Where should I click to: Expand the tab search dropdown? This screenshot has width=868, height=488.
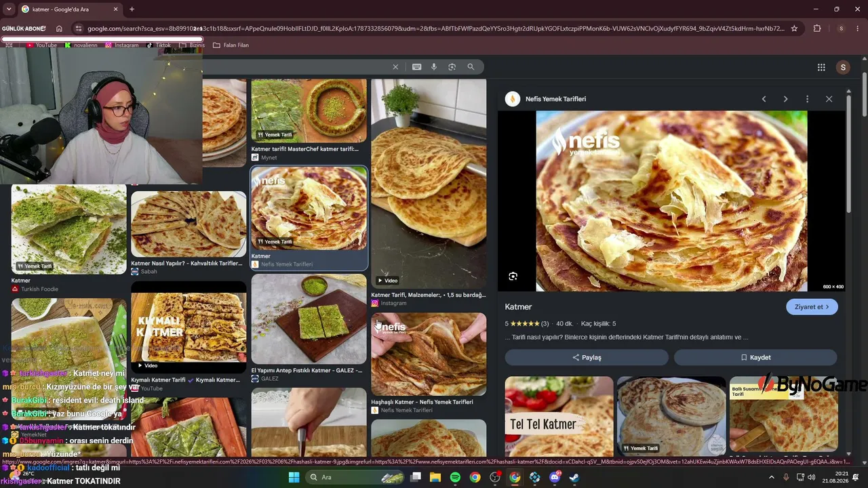click(9, 9)
